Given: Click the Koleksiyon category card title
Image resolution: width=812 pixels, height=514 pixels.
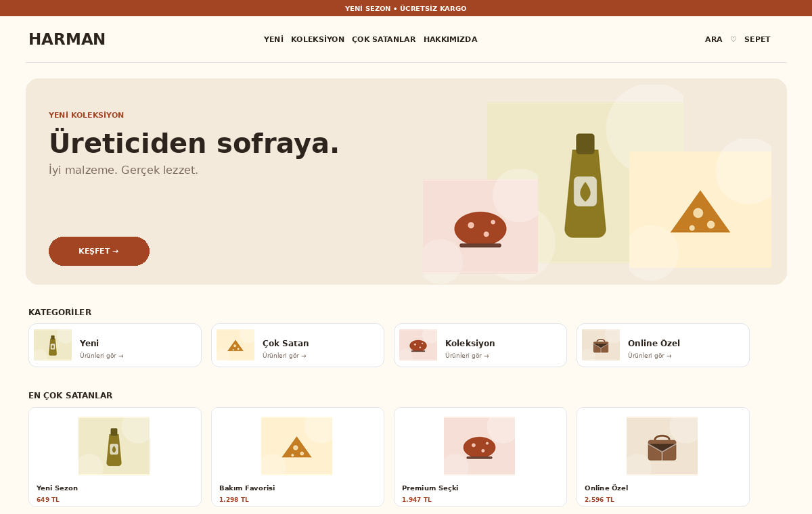Looking at the screenshot, I should pos(470,344).
